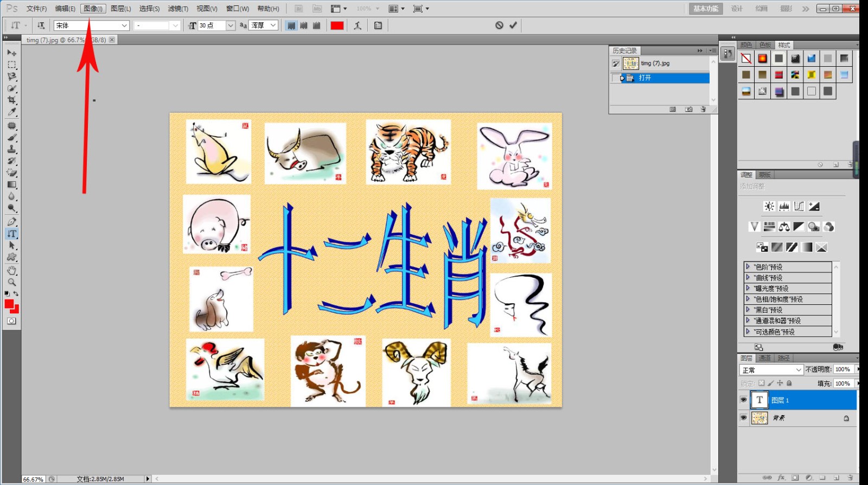Open the character and paragraph panel
The width and height of the screenshot is (868, 485).
click(x=378, y=25)
